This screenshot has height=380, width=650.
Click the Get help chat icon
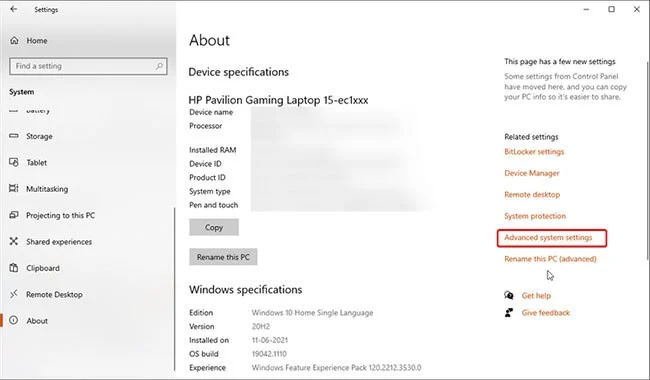pos(509,295)
